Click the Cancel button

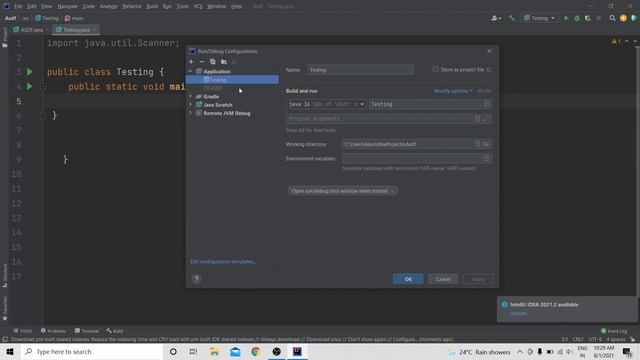click(443, 279)
